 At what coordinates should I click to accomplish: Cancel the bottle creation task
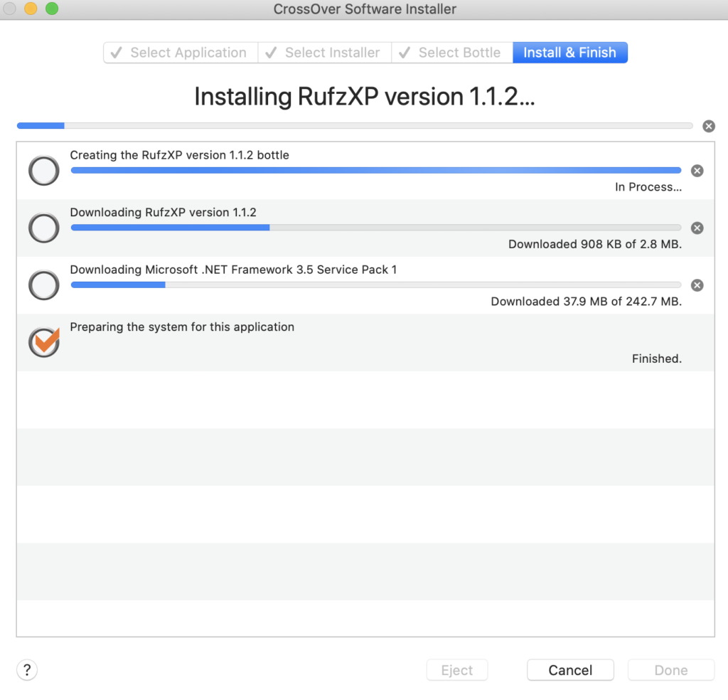697,171
